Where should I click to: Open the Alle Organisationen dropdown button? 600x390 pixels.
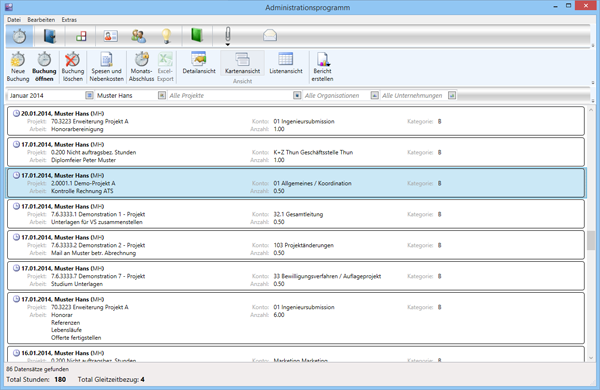pos(375,95)
